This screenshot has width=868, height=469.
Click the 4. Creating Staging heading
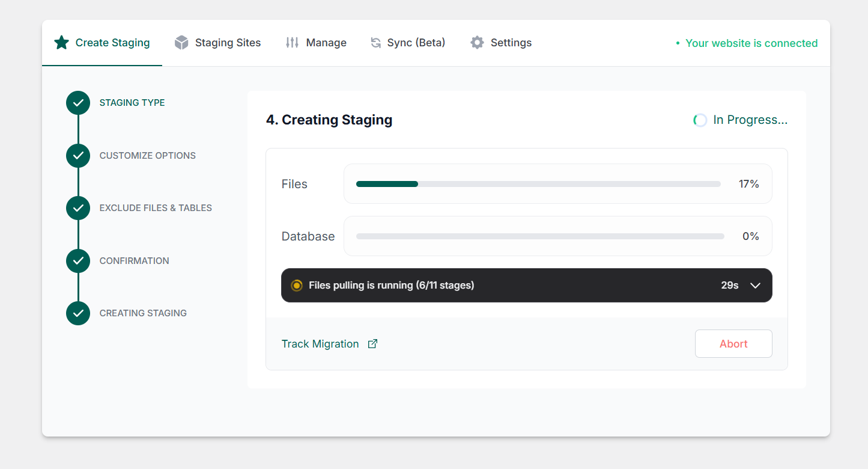point(329,120)
